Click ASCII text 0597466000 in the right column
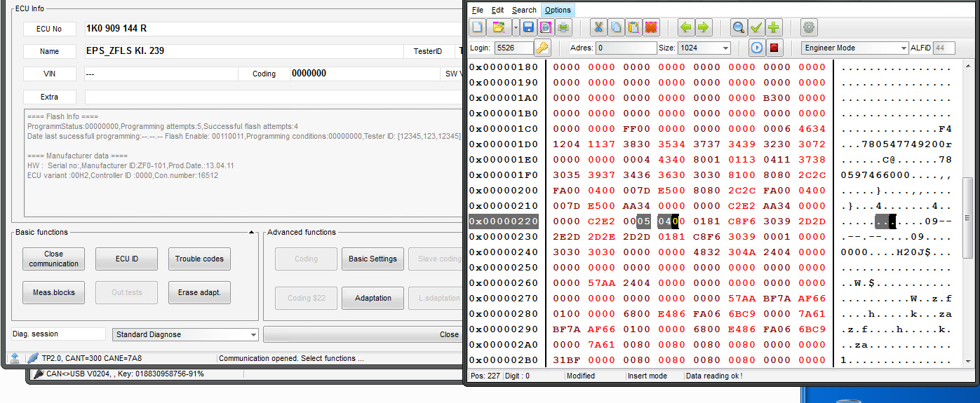 [875, 175]
